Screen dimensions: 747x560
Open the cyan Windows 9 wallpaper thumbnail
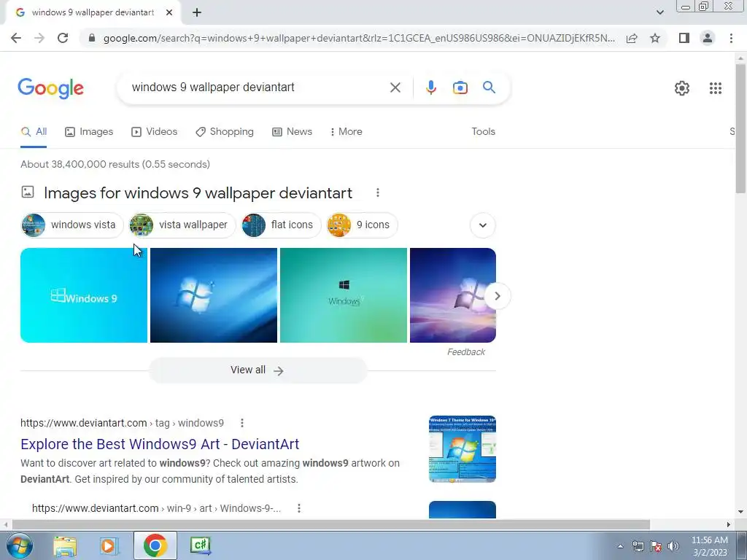pos(84,295)
